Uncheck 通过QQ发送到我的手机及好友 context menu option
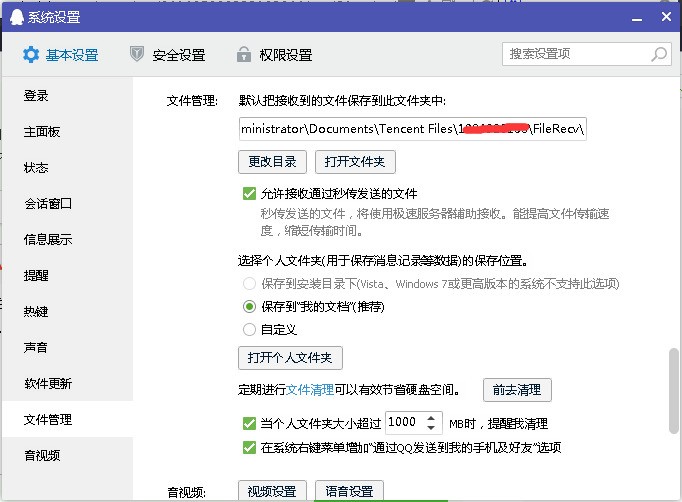 pos(249,447)
